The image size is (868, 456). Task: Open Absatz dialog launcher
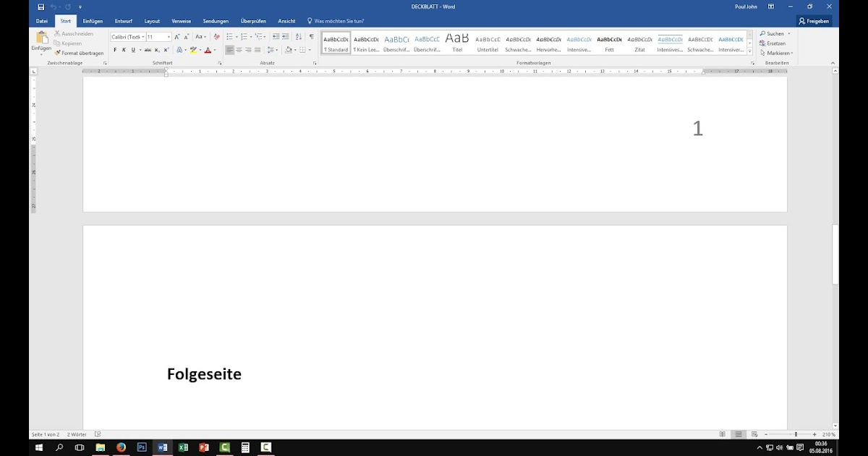click(315, 63)
